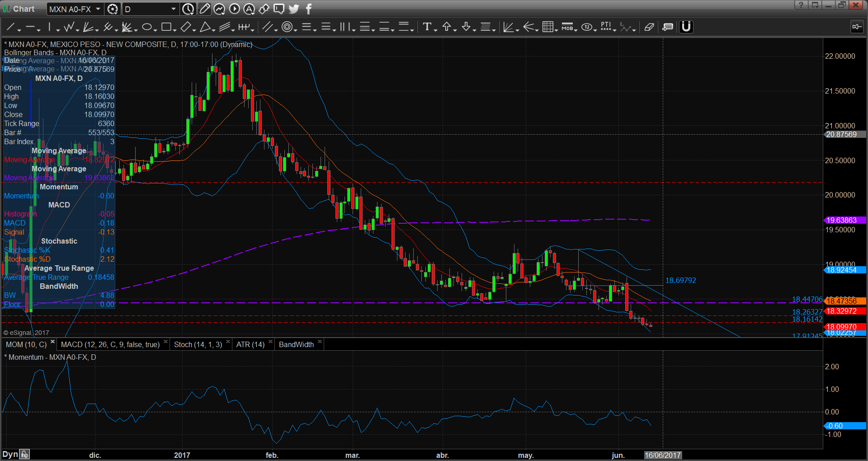Screen dimensions: 868x461
Task: Click the purple 19.63863 price marker
Action: click(844, 221)
